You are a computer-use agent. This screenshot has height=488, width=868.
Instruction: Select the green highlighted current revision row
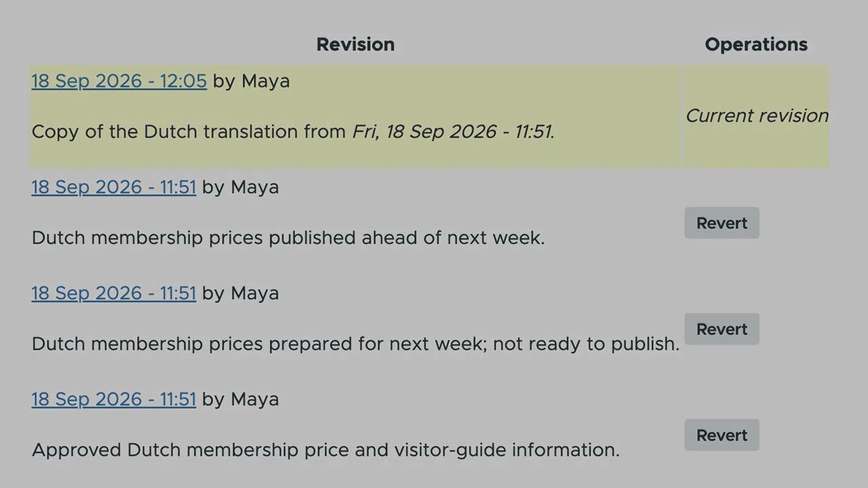click(429, 117)
